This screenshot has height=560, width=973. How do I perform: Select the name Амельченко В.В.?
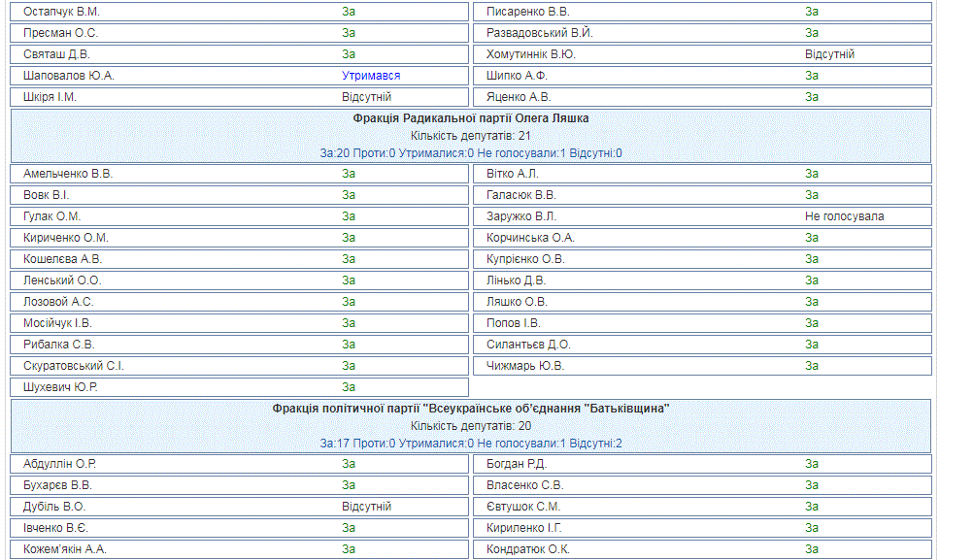(67, 174)
